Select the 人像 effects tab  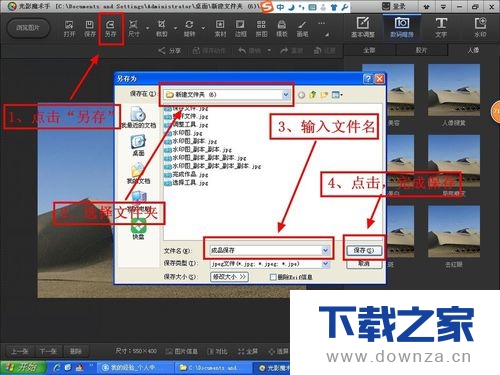click(x=473, y=50)
